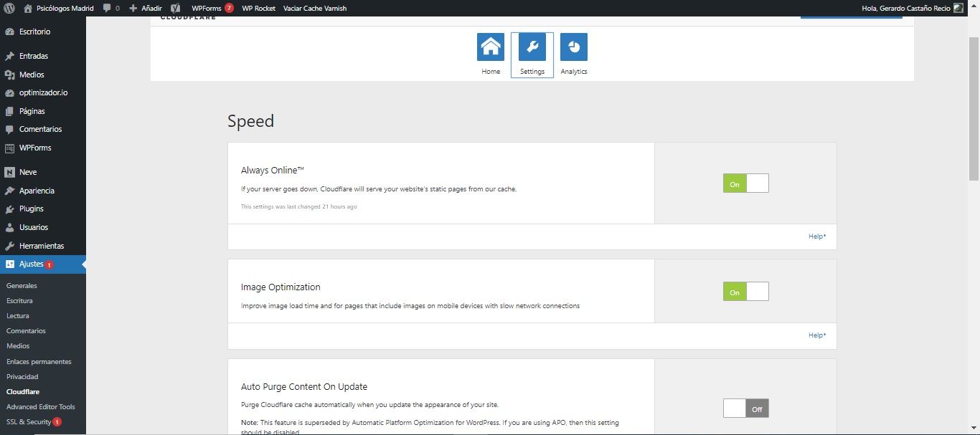Click the Image Optimization title
This screenshot has height=435, width=980.
tap(281, 287)
